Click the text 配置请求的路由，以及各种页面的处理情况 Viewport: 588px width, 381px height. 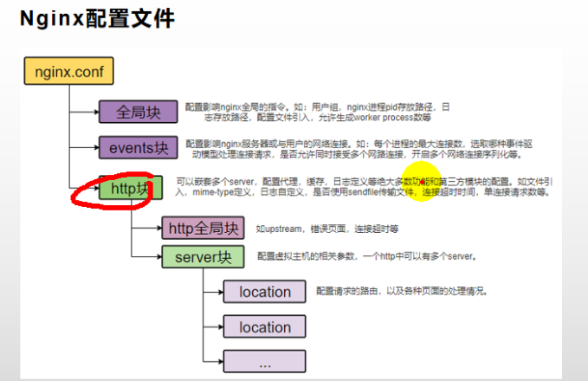[401, 291]
